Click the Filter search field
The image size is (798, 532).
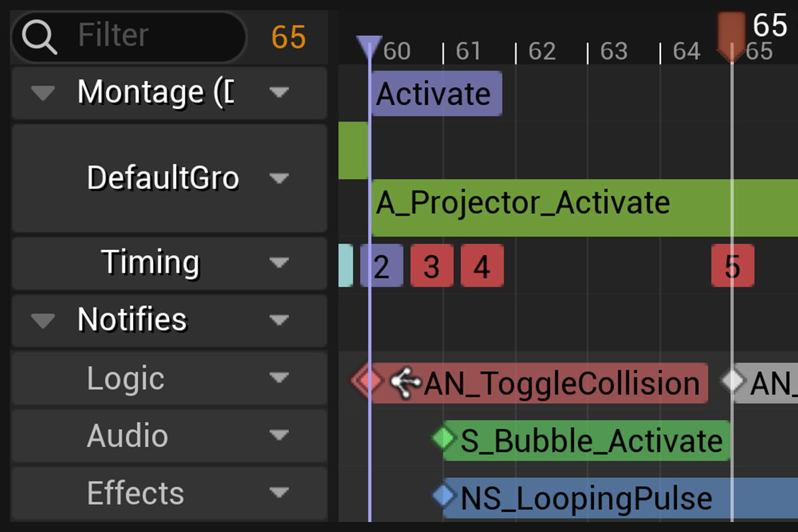[153, 36]
